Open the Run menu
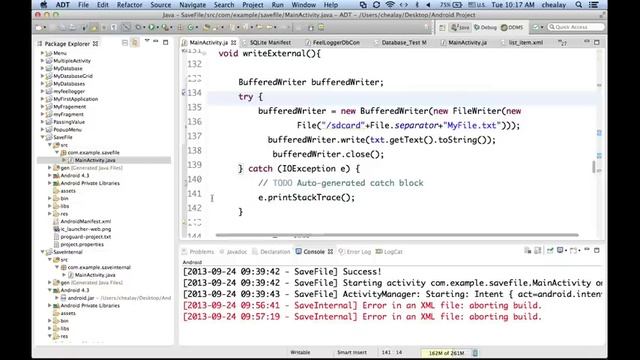The image size is (640, 360). [278, 5]
